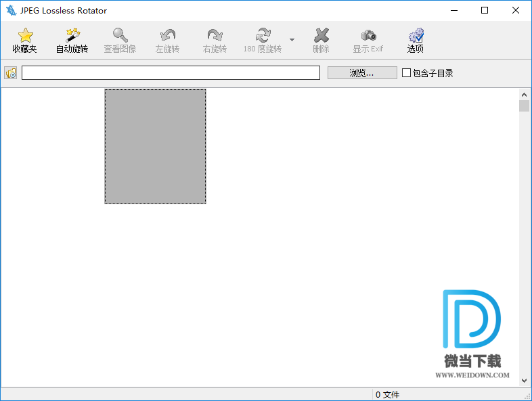Click the JPEG Lossless Rotator title icon
Screen dimensions: 532x401
pos(12,11)
